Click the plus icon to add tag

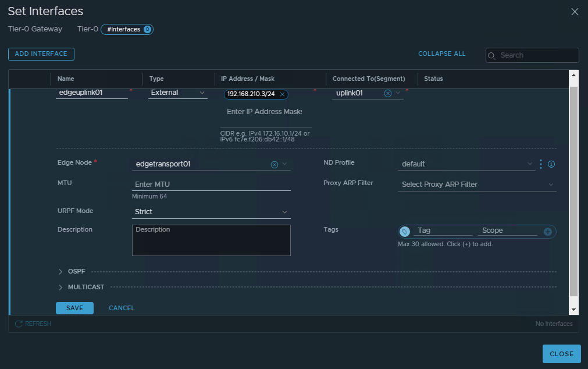pyautogui.click(x=547, y=232)
